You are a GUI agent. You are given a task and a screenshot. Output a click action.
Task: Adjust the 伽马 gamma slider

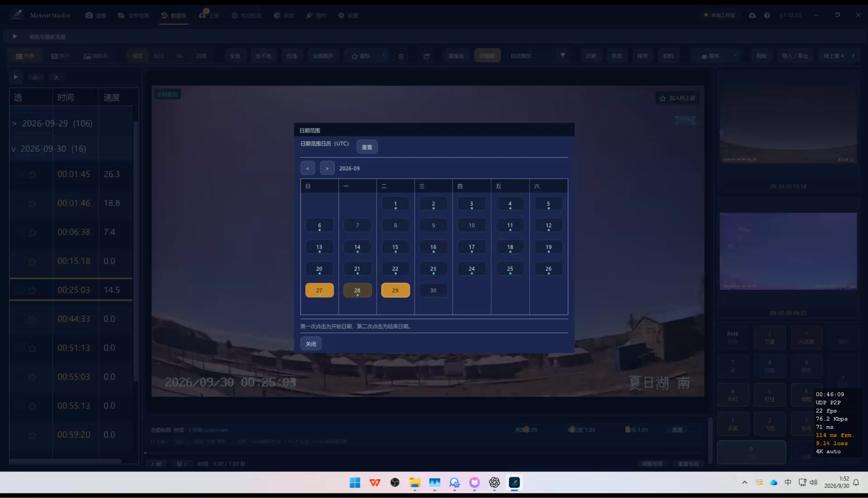point(628,429)
